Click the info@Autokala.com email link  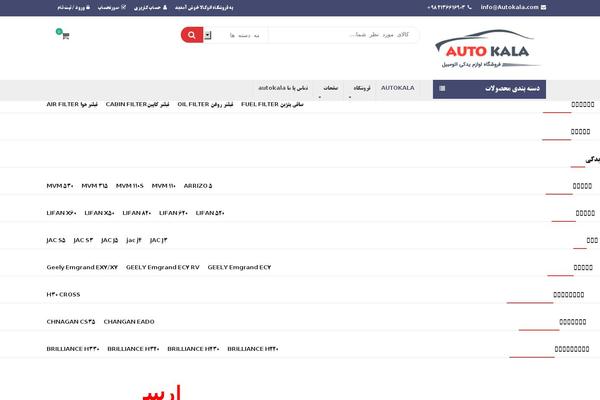pyautogui.click(x=509, y=7)
